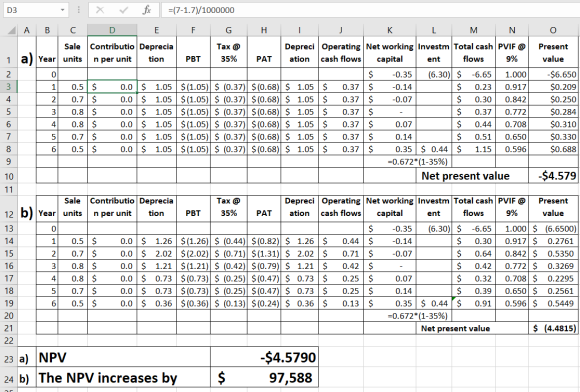
Task: Click the '$ (4.4815)' net present value cell
Action: 553,328
